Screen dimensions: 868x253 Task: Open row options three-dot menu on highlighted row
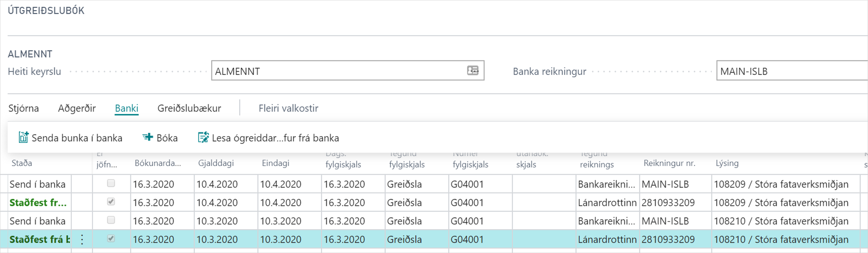coord(82,239)
